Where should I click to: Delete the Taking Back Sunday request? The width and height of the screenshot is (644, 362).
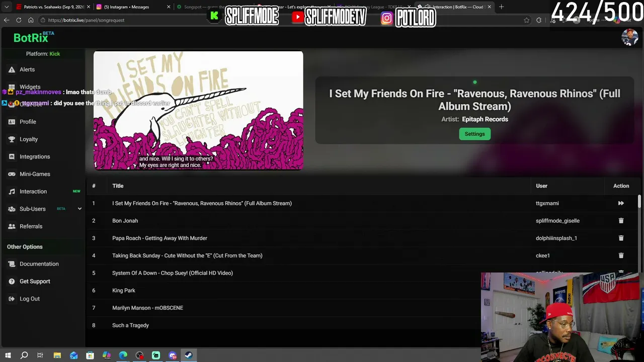click(x=621, y=255)
